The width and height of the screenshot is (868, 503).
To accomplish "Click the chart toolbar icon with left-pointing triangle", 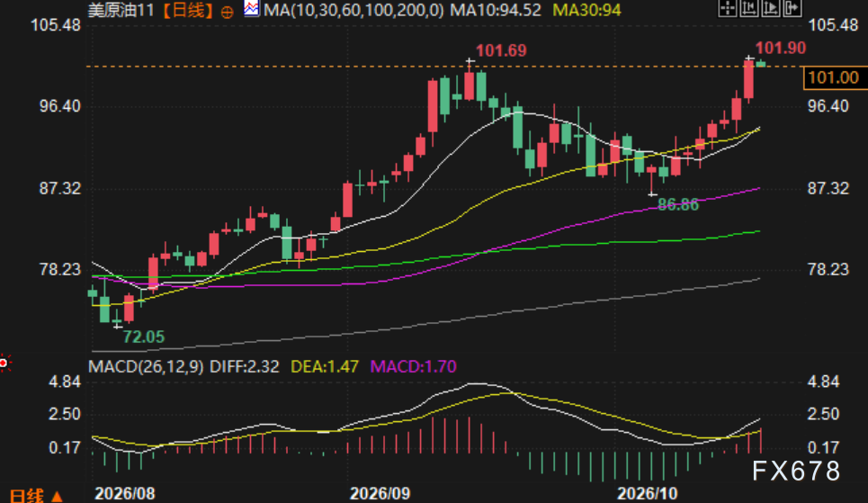I will click(x=749, y=8).
